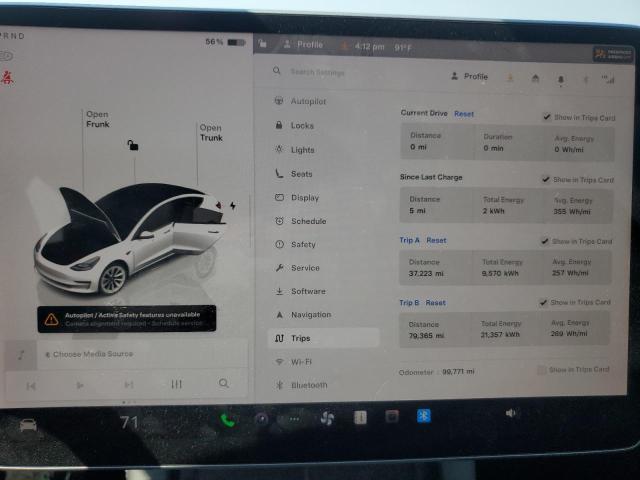Uncheck Current Drive Show in Trips Card

546,117
